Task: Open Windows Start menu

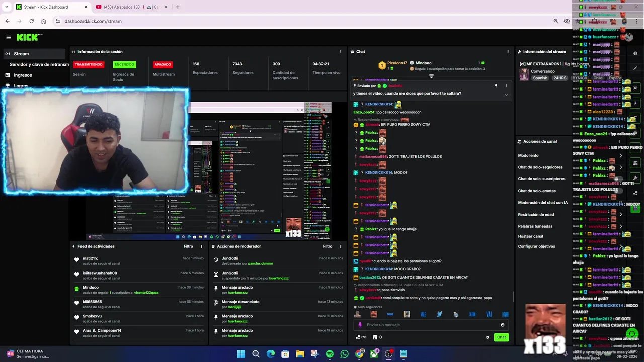Action: pyautogui.click(x=241, y=354)
